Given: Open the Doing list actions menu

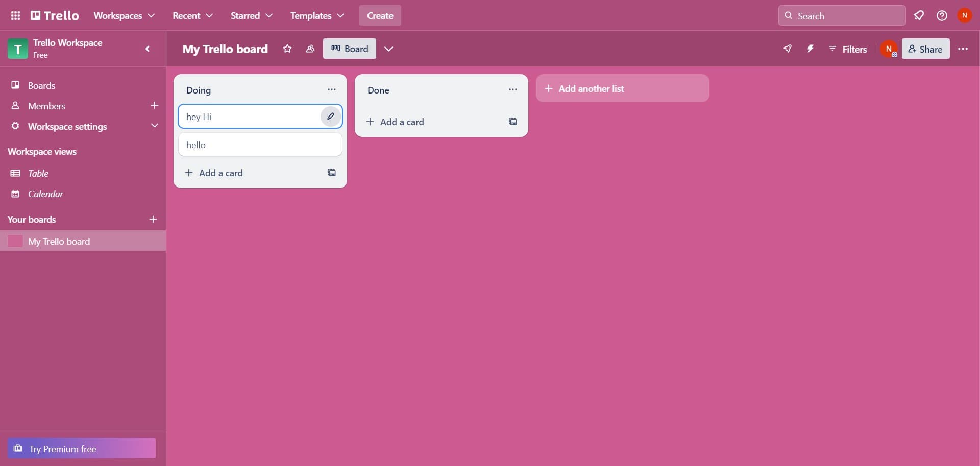Looking at the screenshot, I should tap(332, 90).
